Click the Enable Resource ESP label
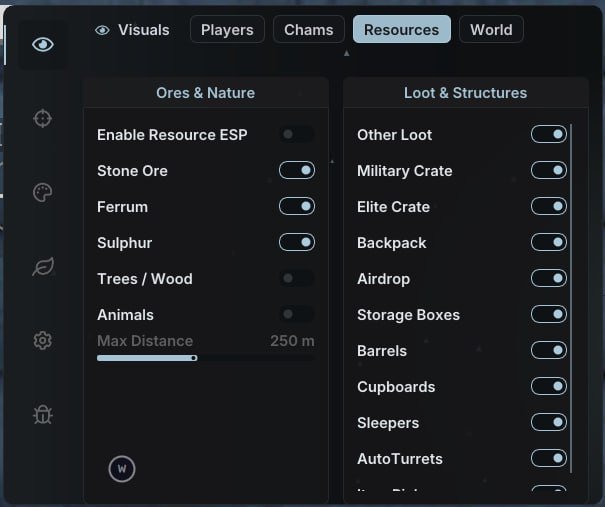605x507 pixels. [x=172, y=135]
